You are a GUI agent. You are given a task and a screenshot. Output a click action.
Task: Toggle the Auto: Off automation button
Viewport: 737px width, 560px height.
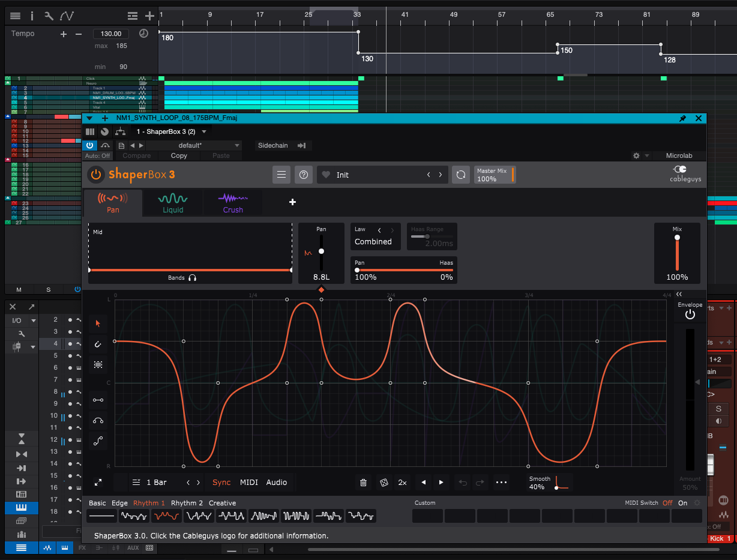coord(97,155)
